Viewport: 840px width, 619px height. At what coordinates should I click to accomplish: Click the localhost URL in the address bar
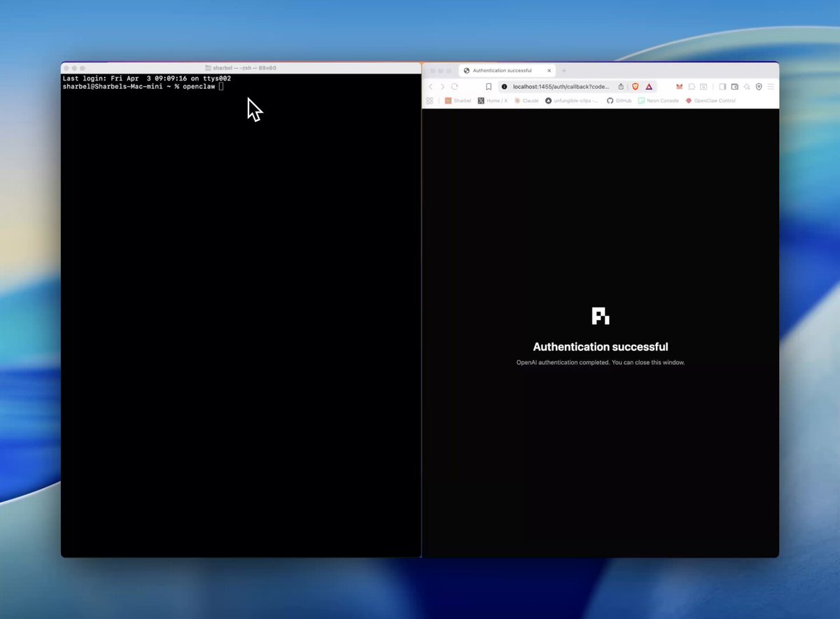[x=560, y=87]
